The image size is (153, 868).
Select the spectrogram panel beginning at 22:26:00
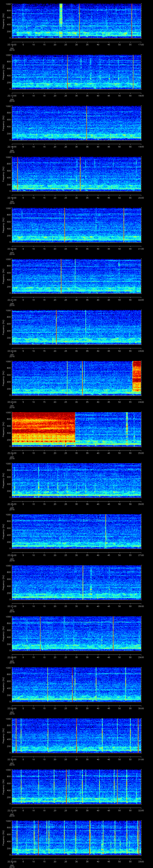click(76, 531)
